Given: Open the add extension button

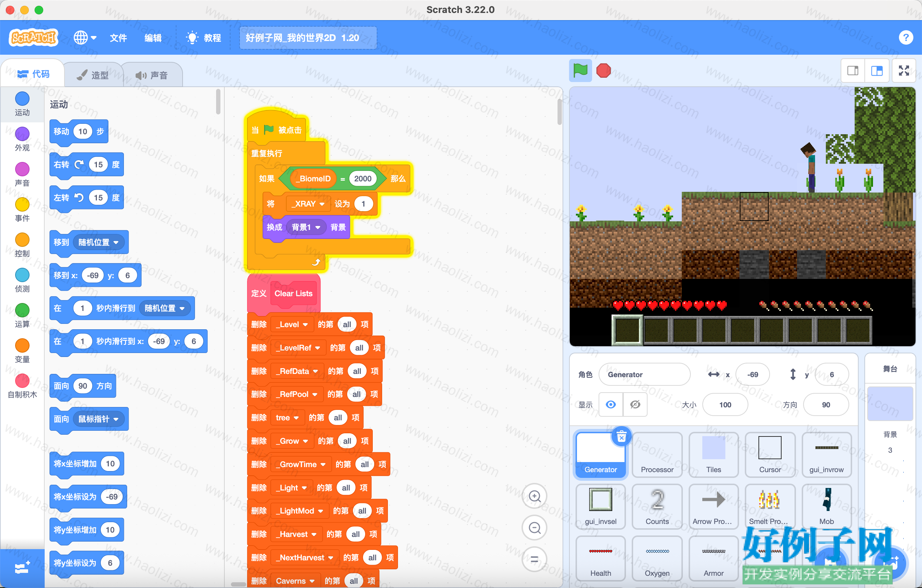Looking at the screenshot, I should [x=22, y=568].
